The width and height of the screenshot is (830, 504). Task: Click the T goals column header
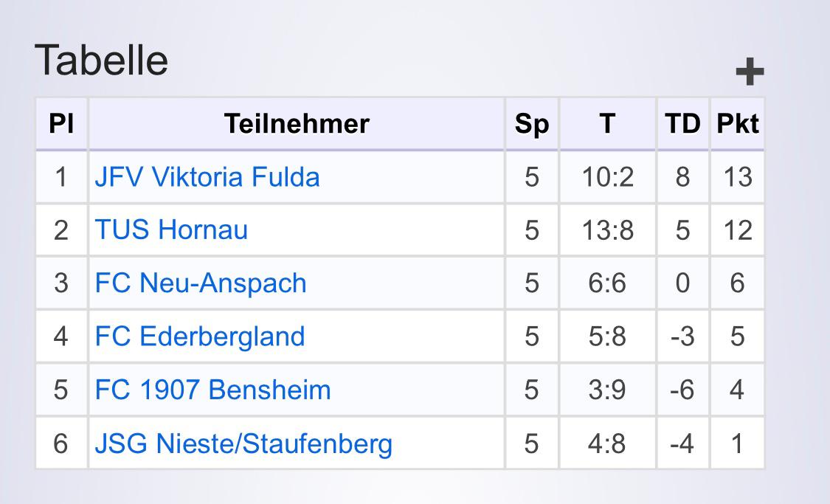point(608,124)
